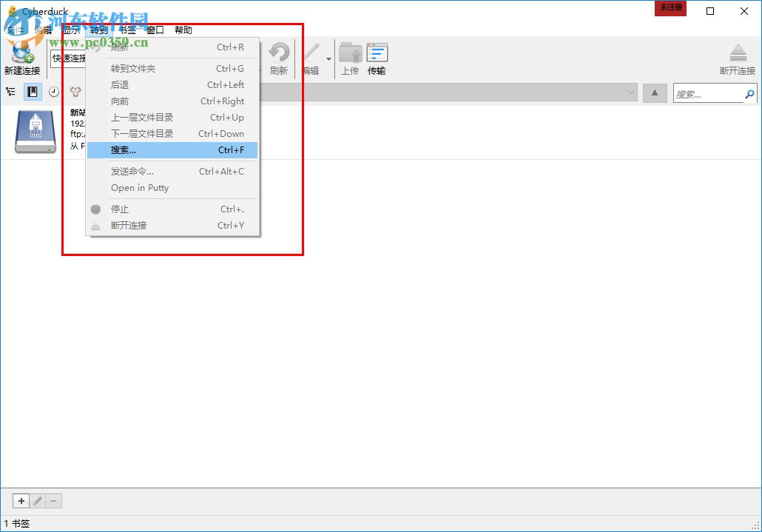Click the New Connection (新建连接) toolbar icon
This screenshot has height=532, width=762.
21,52
